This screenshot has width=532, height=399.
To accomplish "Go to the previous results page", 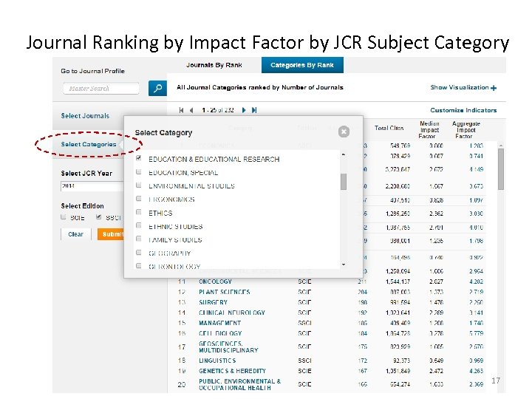I will click(191, 110).
